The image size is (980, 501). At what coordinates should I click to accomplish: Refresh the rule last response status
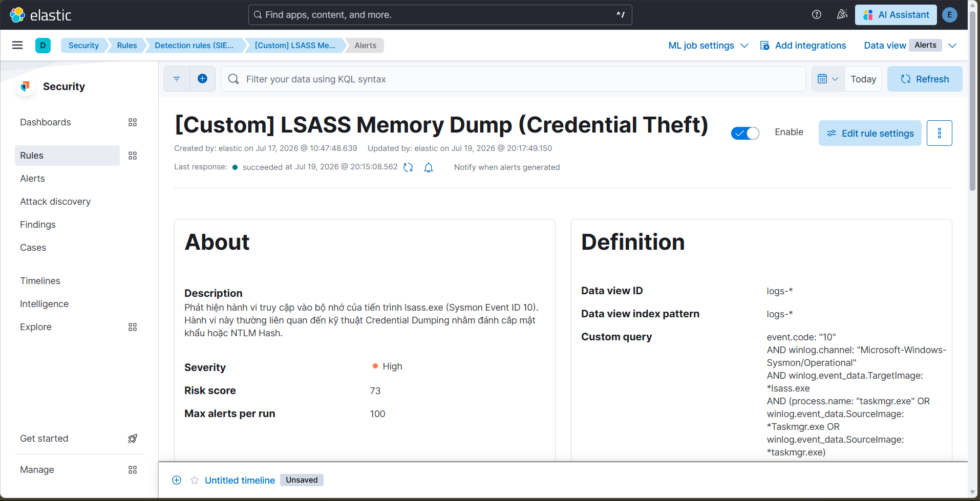(408, 167)
